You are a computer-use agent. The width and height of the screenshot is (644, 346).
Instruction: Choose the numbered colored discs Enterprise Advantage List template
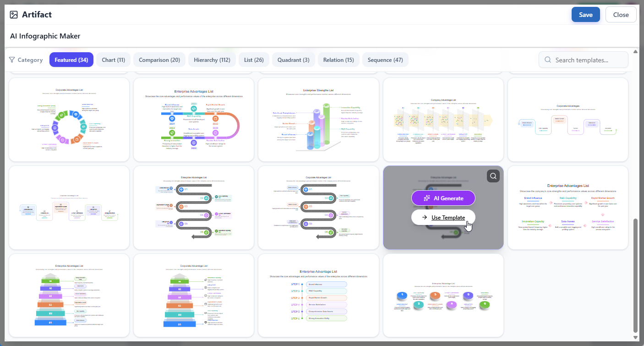click(x=443, y=296)
